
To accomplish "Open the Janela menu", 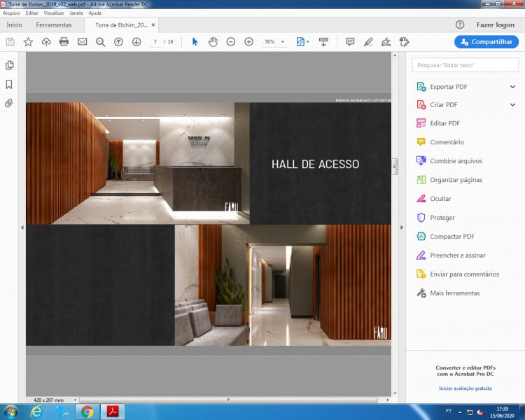I will tap(76, 13).
